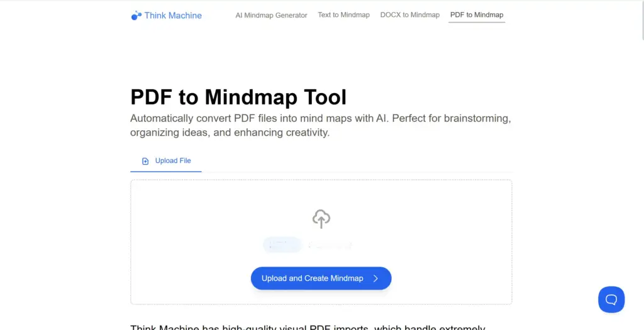
Task: Click the page's vertical scrollbar thumb
Action: (642, 19)
